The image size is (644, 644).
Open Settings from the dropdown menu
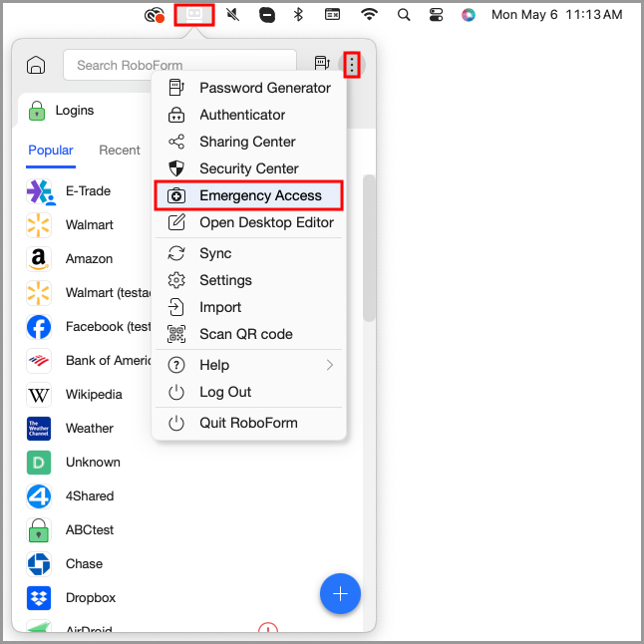[249, 280]
